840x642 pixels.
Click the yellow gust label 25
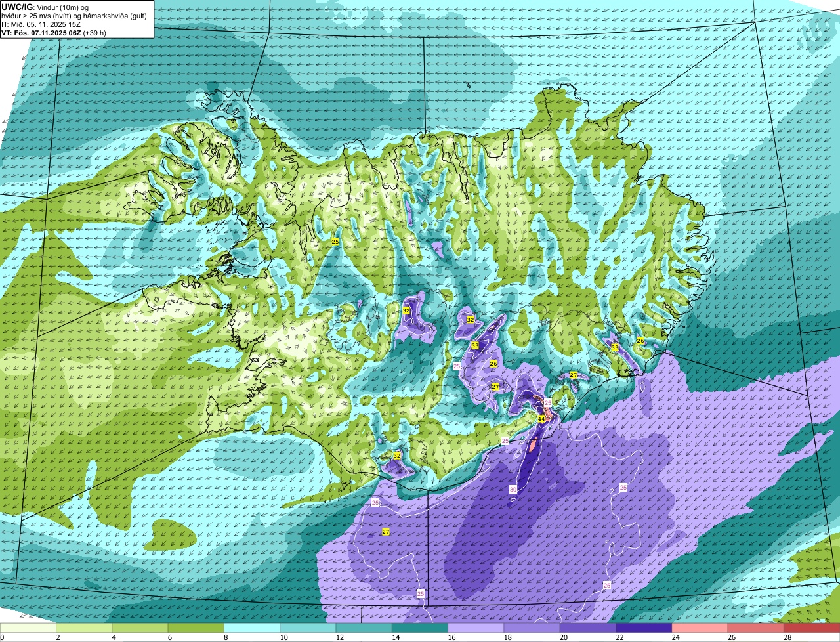tap(335, 242)
